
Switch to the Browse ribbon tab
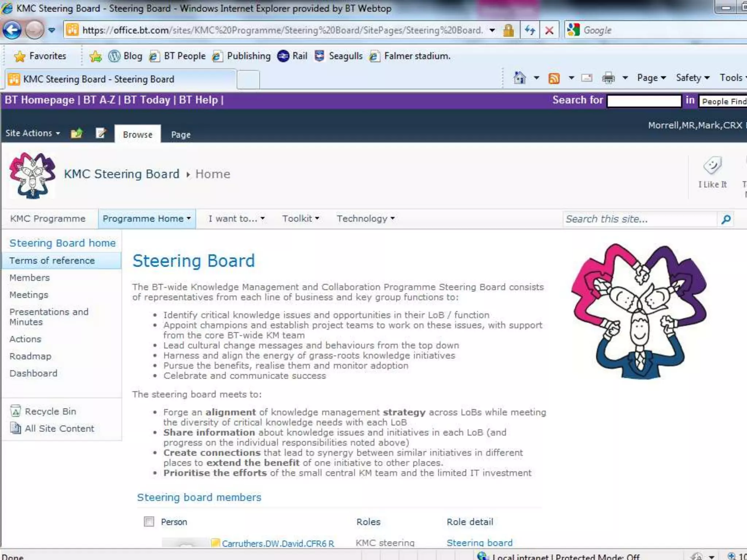(x=138, y=134)
